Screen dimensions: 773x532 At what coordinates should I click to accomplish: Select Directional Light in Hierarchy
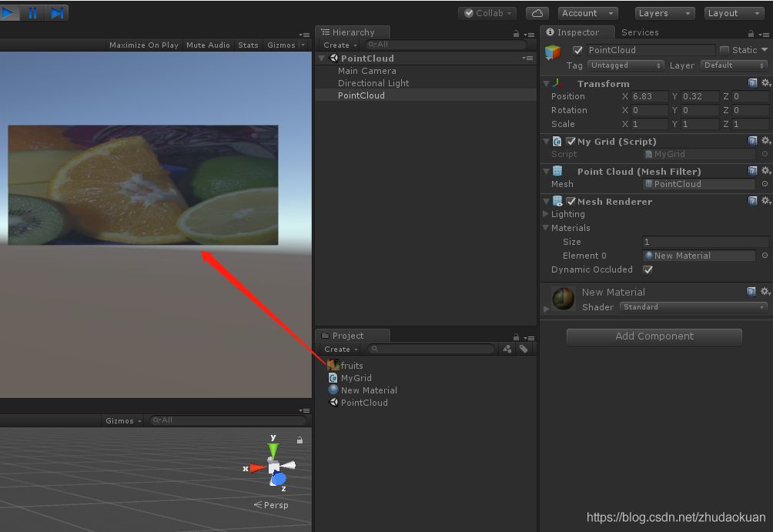pyautogui.click(x=373, y=83)
